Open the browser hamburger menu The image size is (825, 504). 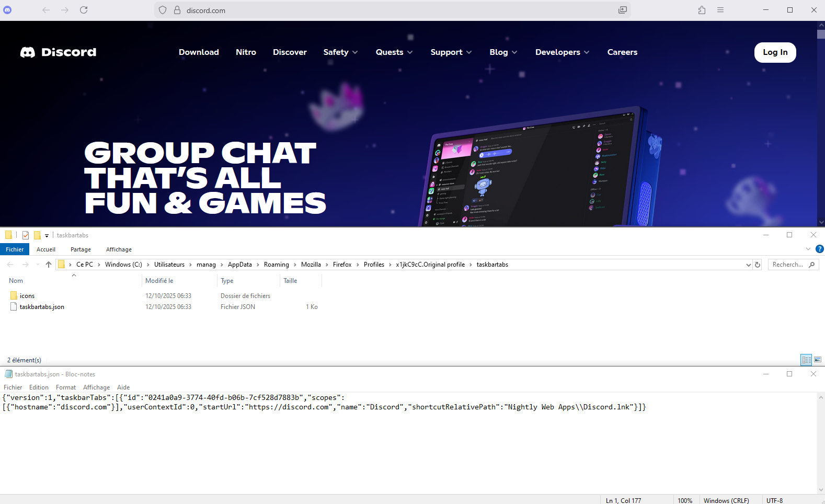(x=720, y=10)
